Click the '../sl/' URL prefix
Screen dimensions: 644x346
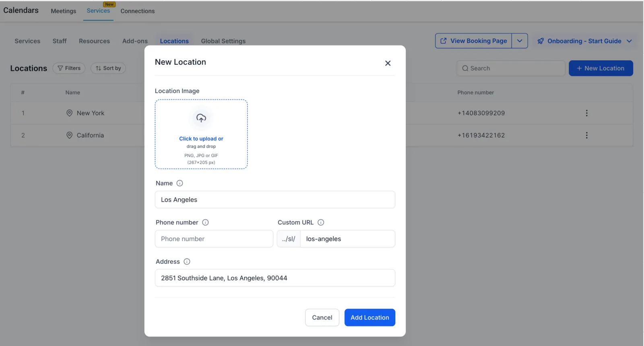pyautogui.click(x=289, y=239)
